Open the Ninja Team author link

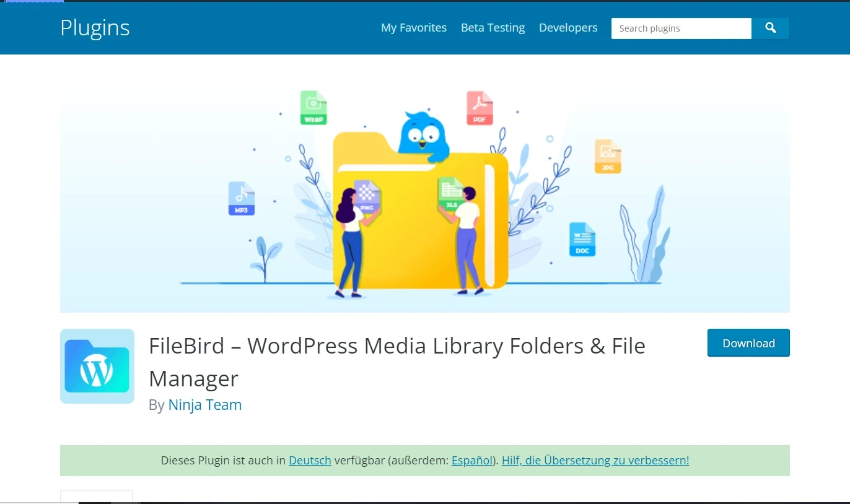point(204,405)
